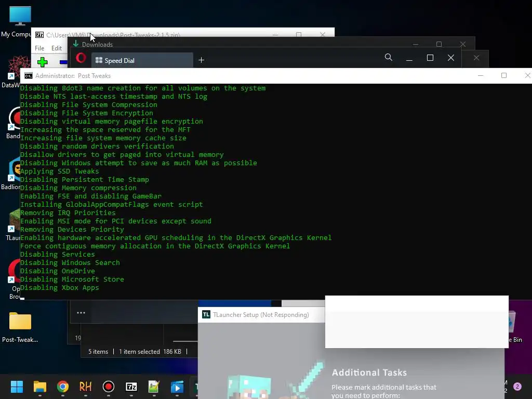
Task: Click the 7-Zip Post-Tweaks zip path title
Action: coord(113,35)
